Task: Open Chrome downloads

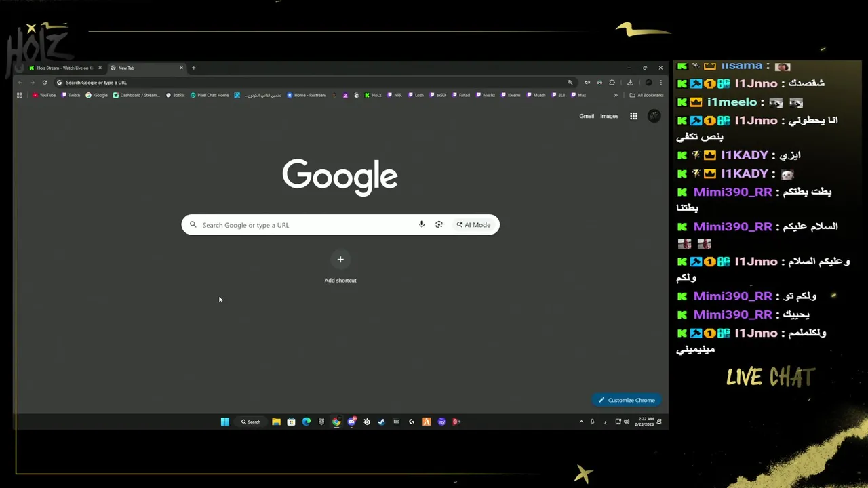Action: coord(630,83)
